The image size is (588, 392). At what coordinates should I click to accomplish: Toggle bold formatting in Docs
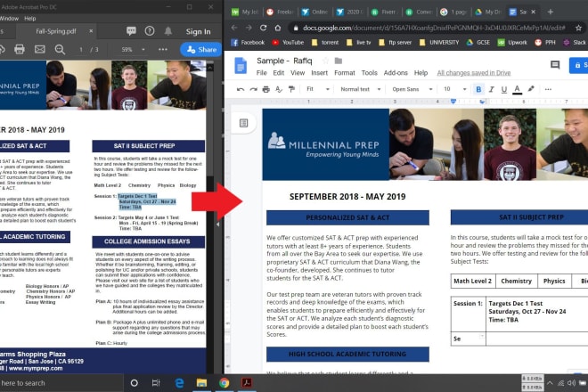pos(478,89)
